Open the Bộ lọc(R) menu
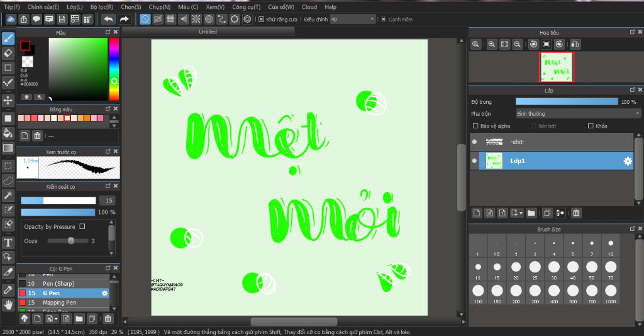 coord(101,7)
